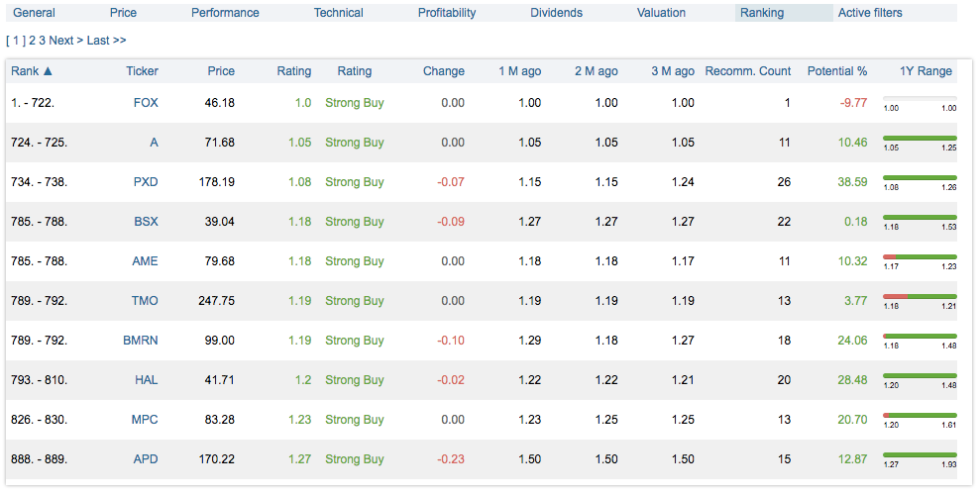Select HAL rating value 1.2
Image resolution: width=980 pixels, height=496 pixels.
click(303, 380)
